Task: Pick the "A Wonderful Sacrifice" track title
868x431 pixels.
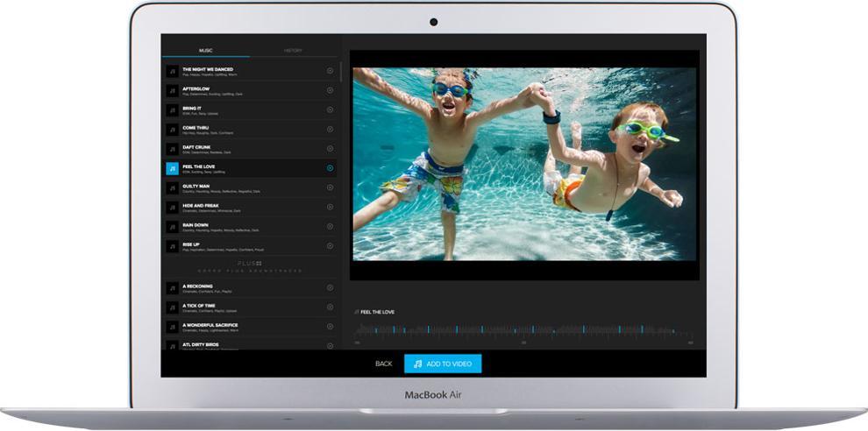Action: tap(210, 325)
